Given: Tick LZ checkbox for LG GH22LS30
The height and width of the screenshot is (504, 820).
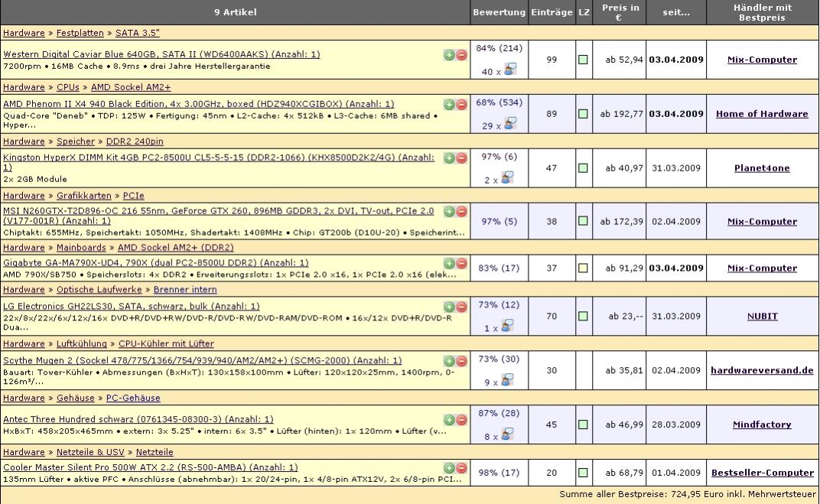Looking at the screenshot, I should (583, 317).
